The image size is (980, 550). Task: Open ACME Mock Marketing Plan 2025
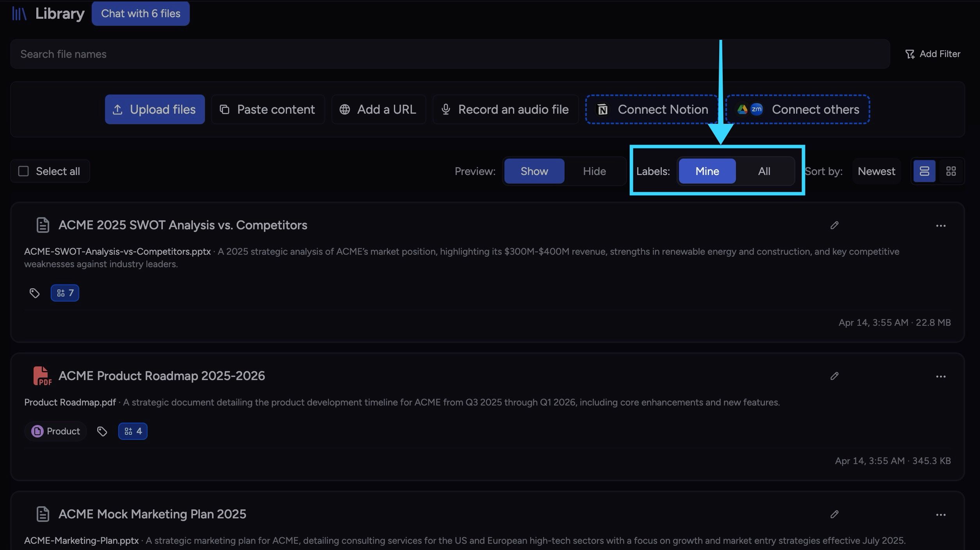click(x=152, y=514)
